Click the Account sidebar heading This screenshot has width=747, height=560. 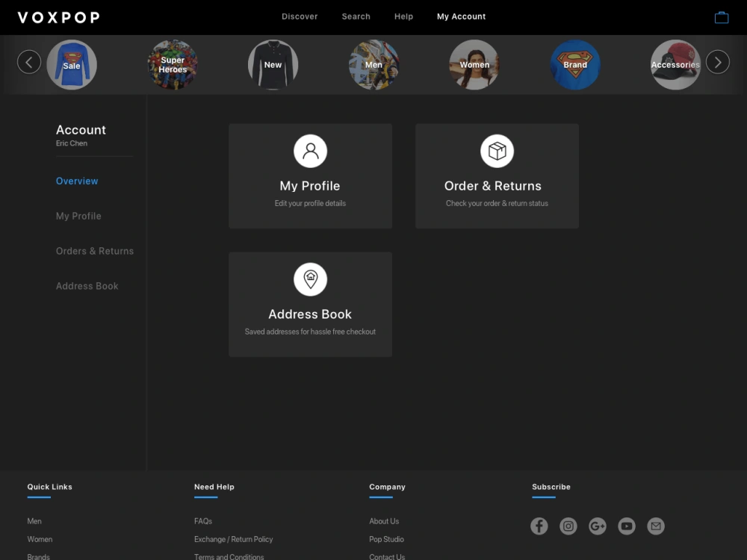[81, 130]
